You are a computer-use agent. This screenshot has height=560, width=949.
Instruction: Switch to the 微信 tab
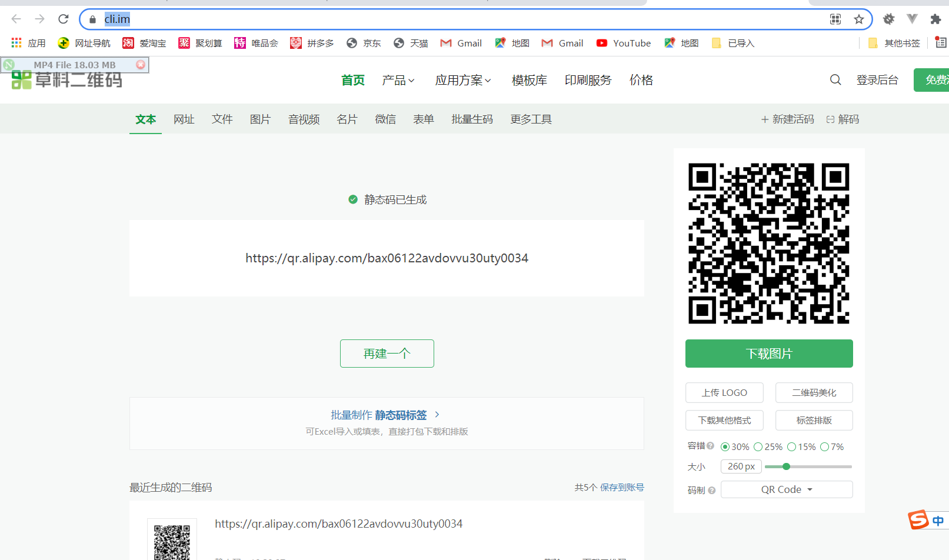pos(385,119)
